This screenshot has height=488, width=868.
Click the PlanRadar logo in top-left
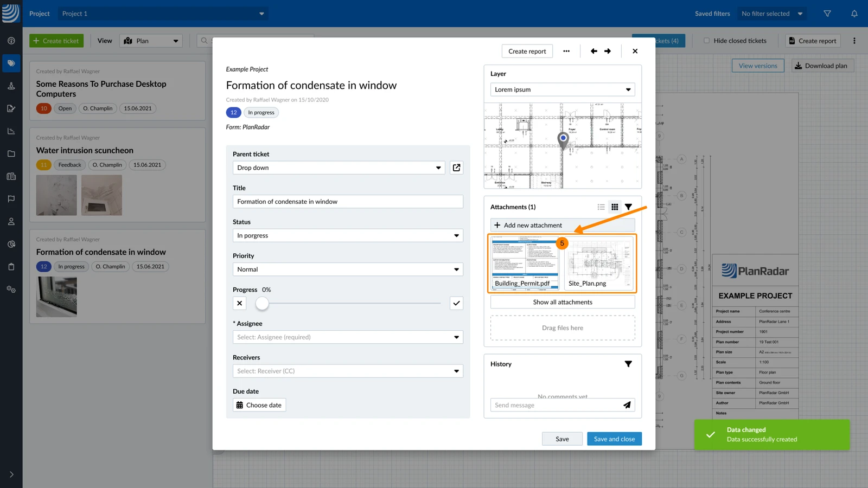10,13
